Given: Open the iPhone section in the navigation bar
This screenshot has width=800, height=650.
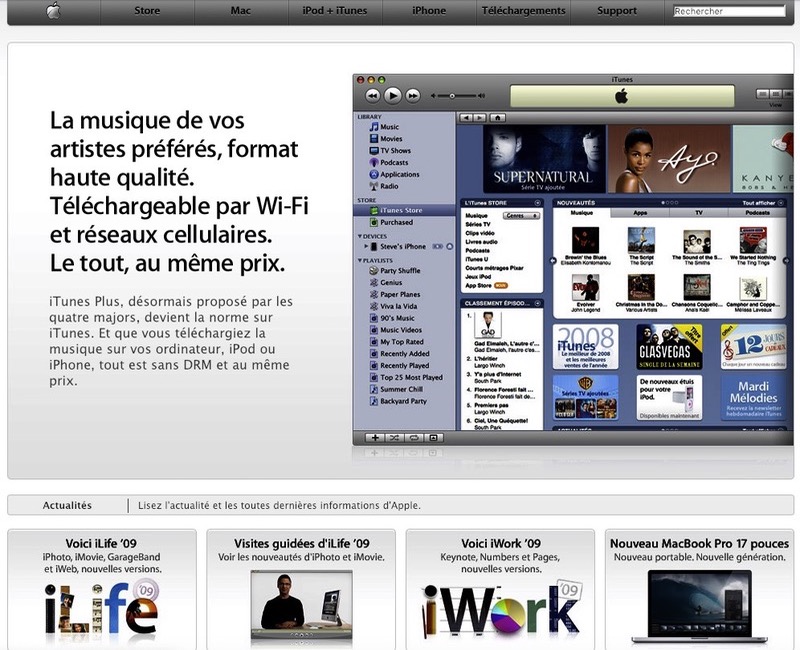Looking at the screenshot, I should tap(429, 11).
